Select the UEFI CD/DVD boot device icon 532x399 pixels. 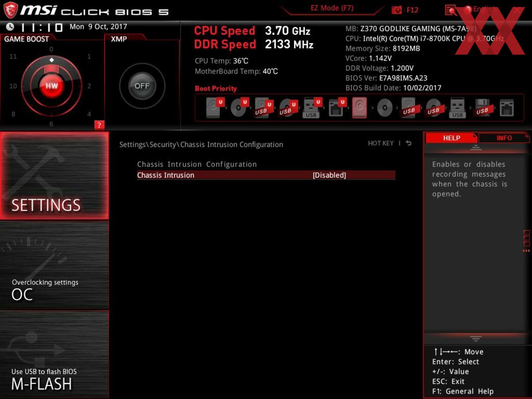coord(239,108)
